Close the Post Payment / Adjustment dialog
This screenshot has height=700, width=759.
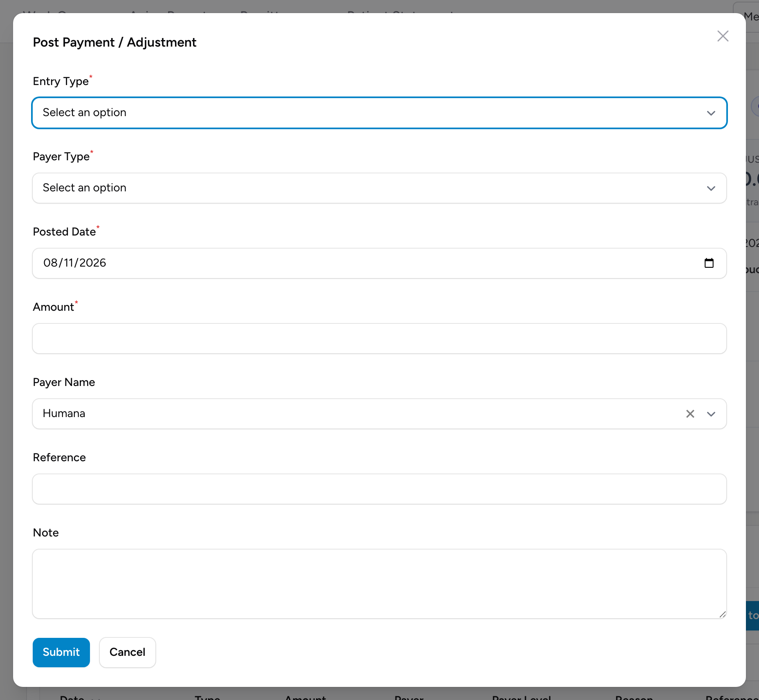coord(723,36)
